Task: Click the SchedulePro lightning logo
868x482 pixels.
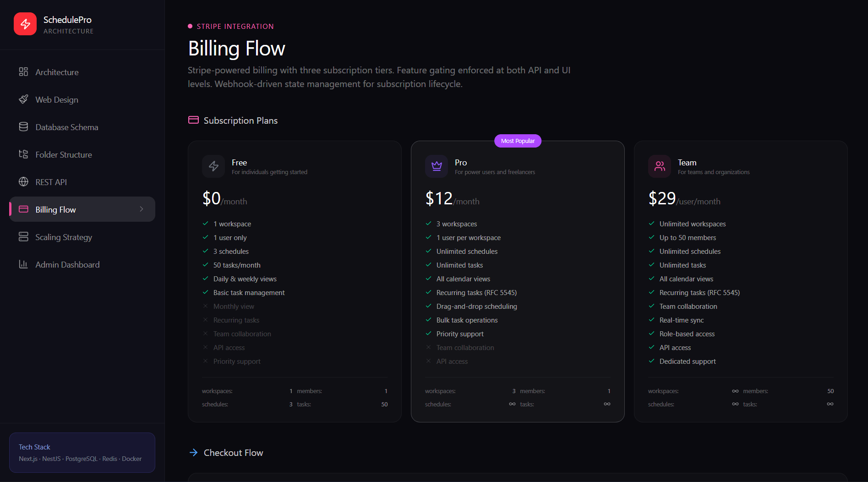Action: tap(25, 23)
